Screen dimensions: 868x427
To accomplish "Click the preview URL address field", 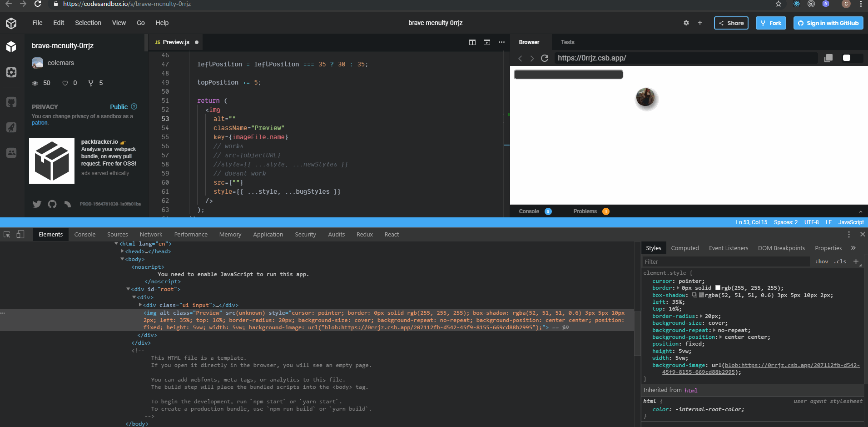I will [686, 58].
